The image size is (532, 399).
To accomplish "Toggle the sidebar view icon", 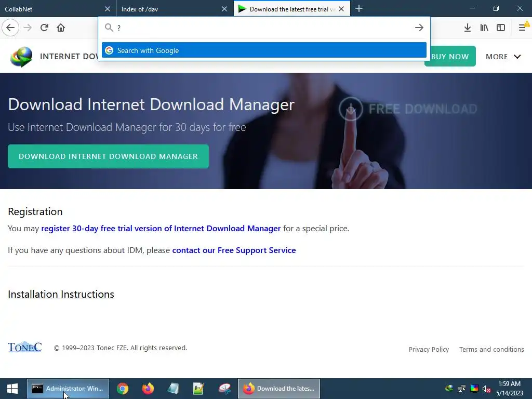I will click(x=501, y=28).
